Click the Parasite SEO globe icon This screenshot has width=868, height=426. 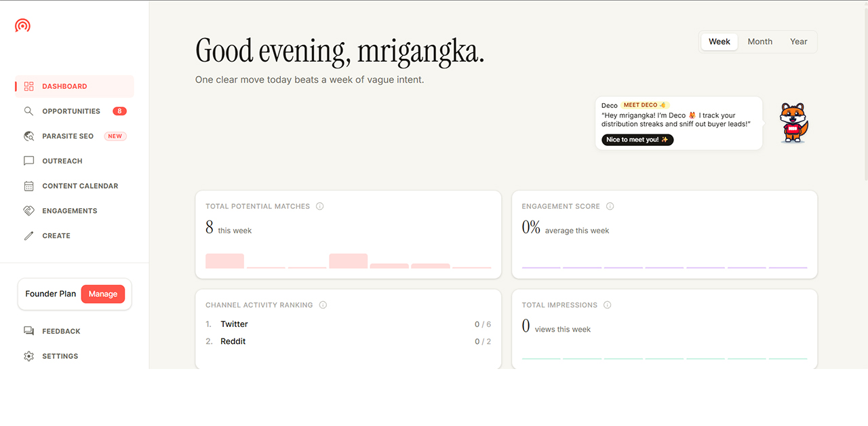click(28, 136)
